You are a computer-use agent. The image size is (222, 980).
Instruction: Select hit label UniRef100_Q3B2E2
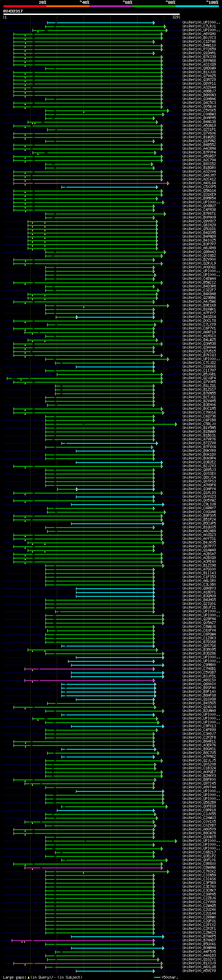[x=199, y=463]
